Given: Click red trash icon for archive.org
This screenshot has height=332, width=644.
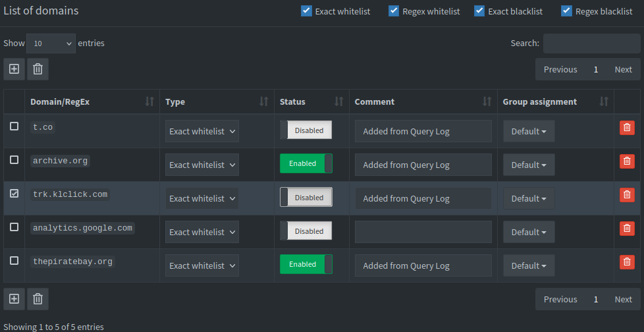Looking at the screenshot, I should pyautogui.click(x=627, y=161).
